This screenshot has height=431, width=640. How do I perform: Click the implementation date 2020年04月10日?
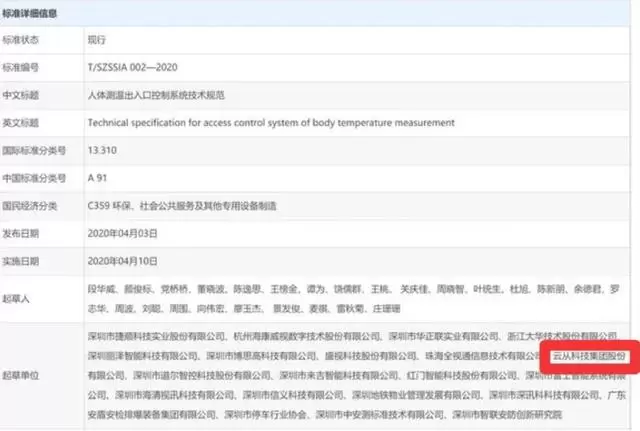click(x=124, y=261)
